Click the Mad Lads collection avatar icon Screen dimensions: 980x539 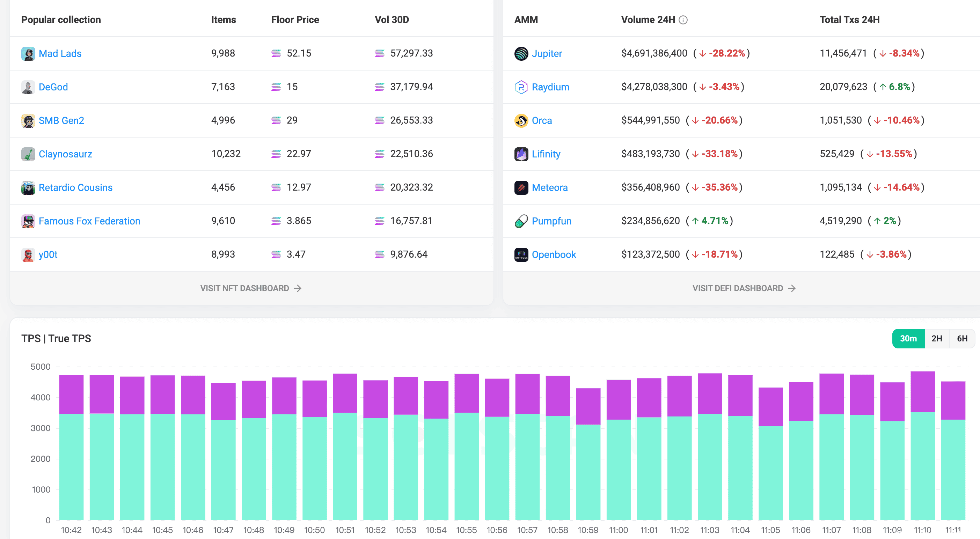(x=28, y=54)
